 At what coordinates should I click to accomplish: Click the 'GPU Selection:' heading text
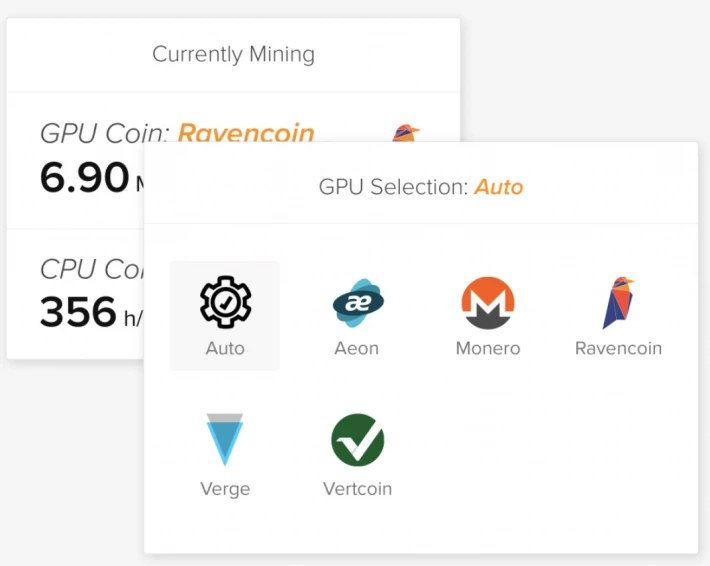pyautogui.click(x=393, y=187)
